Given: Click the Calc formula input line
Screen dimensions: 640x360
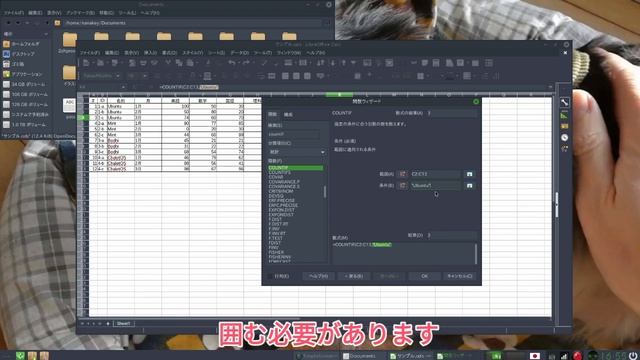Looking at the screenshot, I should click(x=353, y=87).
